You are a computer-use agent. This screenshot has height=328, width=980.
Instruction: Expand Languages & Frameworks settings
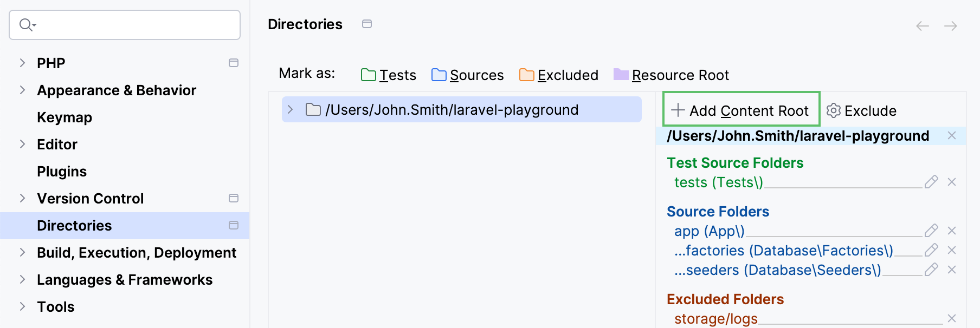pyautogui.click(x=22, y=279)
